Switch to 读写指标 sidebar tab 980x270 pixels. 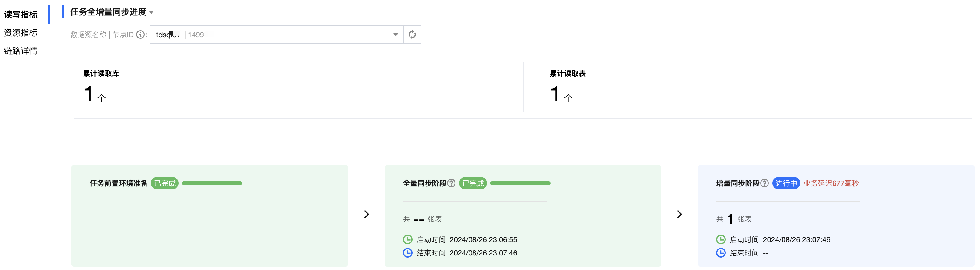click(21, 15)
